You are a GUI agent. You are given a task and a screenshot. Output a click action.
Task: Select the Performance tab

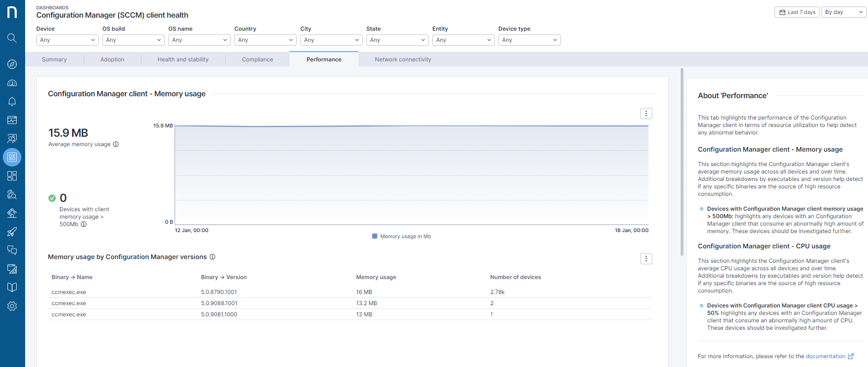point(324,60)
